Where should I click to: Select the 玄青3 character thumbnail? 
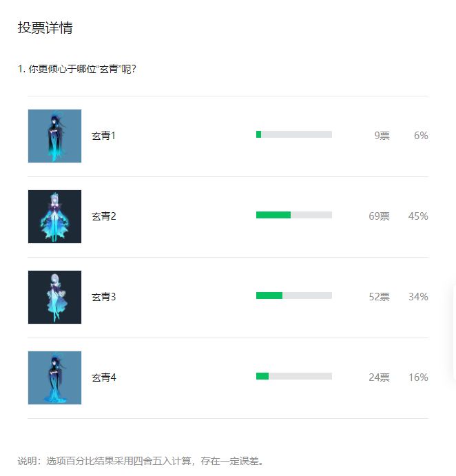coord(54,297)
